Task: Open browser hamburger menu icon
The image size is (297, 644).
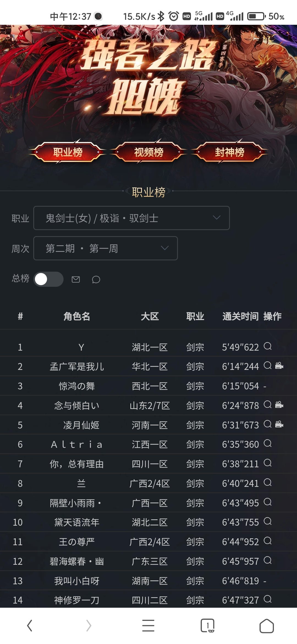Action: [148, 626]
